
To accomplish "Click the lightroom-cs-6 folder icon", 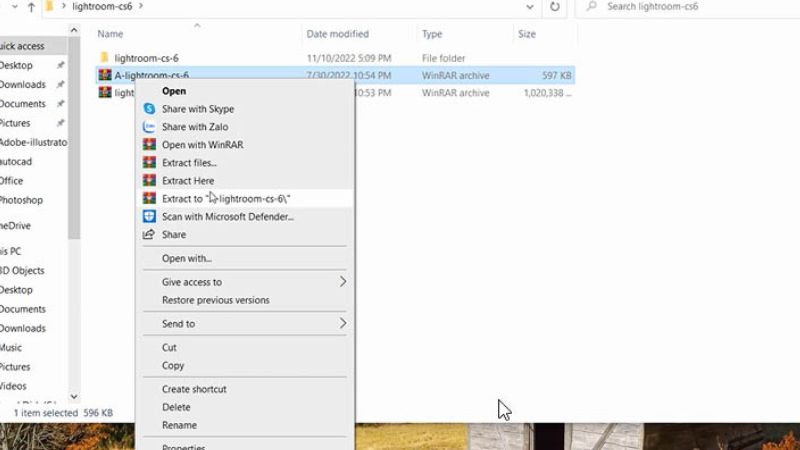I will [x=105, y=58].
